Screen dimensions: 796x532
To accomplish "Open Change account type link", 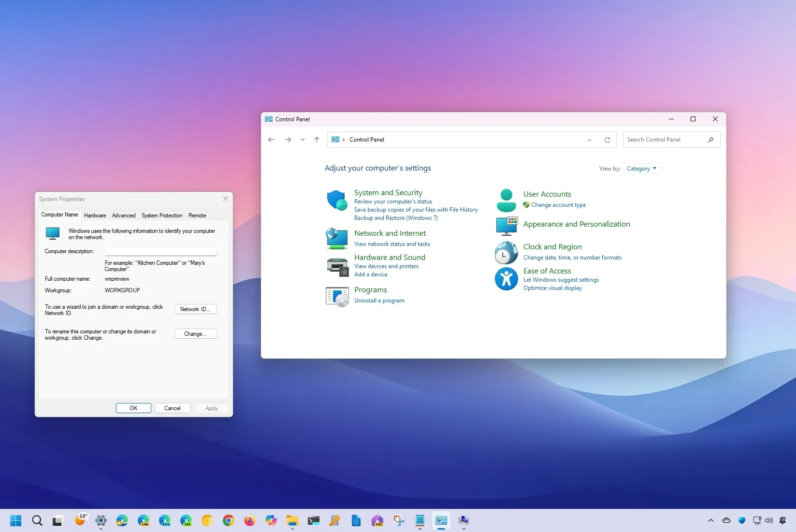I will [x=558, y=205].
